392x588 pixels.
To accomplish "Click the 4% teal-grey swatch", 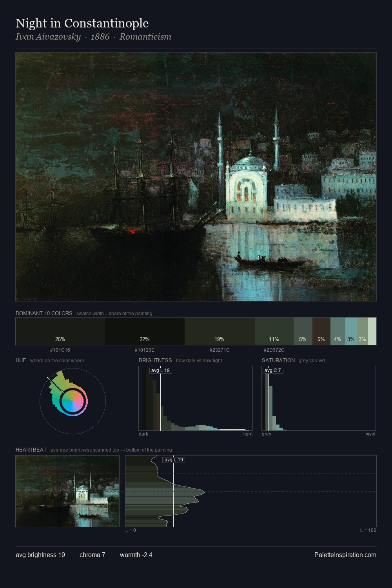I will tap(338, 331).
